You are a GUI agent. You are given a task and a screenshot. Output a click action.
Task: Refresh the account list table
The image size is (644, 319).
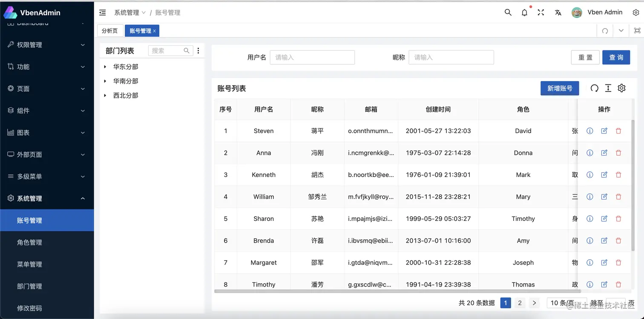(x=594, y=88)
